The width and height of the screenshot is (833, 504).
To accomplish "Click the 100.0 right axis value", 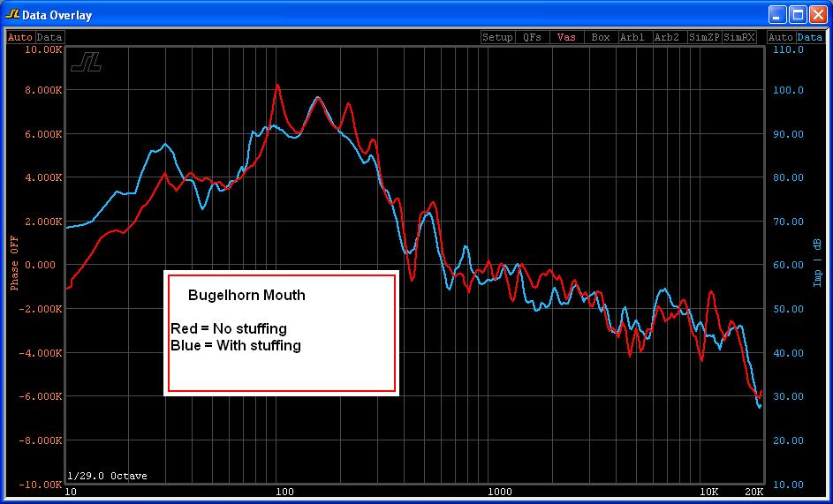I will (790, 90).
